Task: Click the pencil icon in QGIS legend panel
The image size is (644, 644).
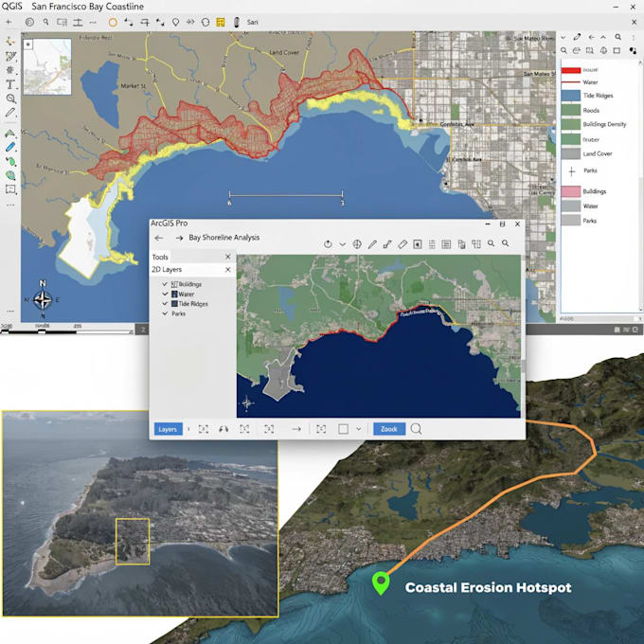Action: point(577,37)
